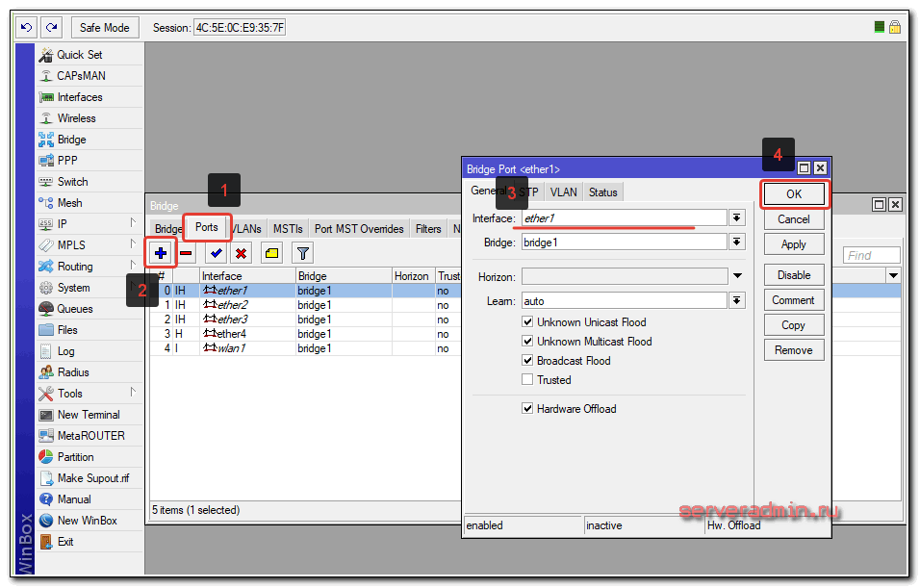Click the red minus remove icon
The image size is (920, 588).
coord(187,254)
